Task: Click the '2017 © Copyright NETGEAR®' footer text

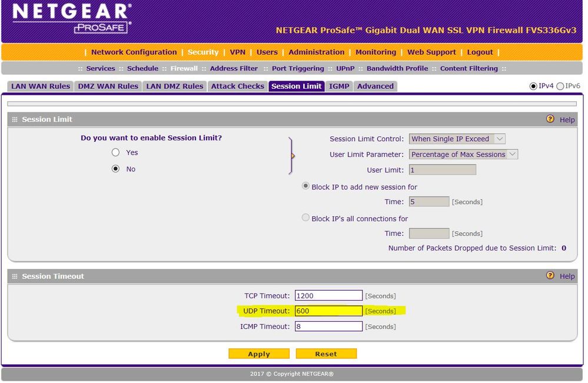Action: point(292,374)
